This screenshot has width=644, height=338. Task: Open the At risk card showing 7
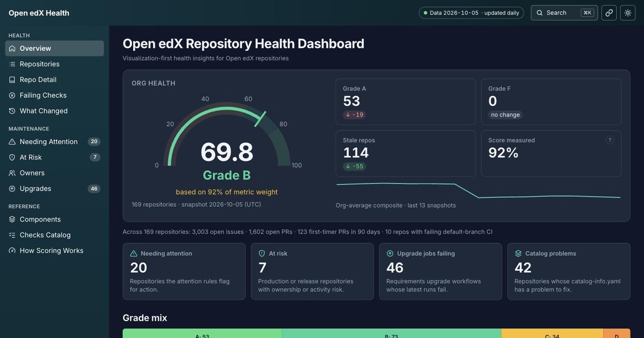[x=312, y=271]
